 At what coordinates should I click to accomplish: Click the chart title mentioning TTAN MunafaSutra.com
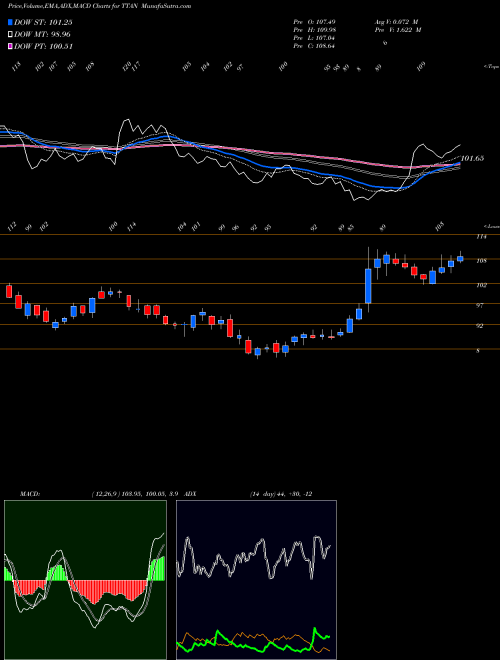(99, 6)
